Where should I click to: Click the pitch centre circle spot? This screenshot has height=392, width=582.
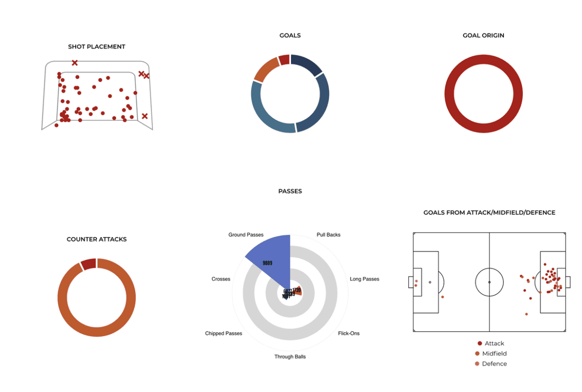coord(489,282)
